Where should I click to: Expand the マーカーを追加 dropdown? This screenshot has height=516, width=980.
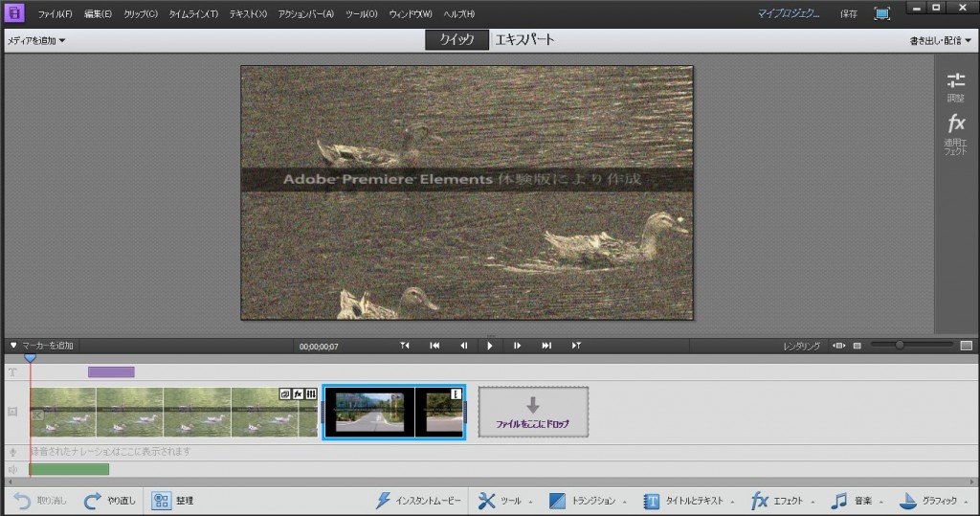pos(41,346)
